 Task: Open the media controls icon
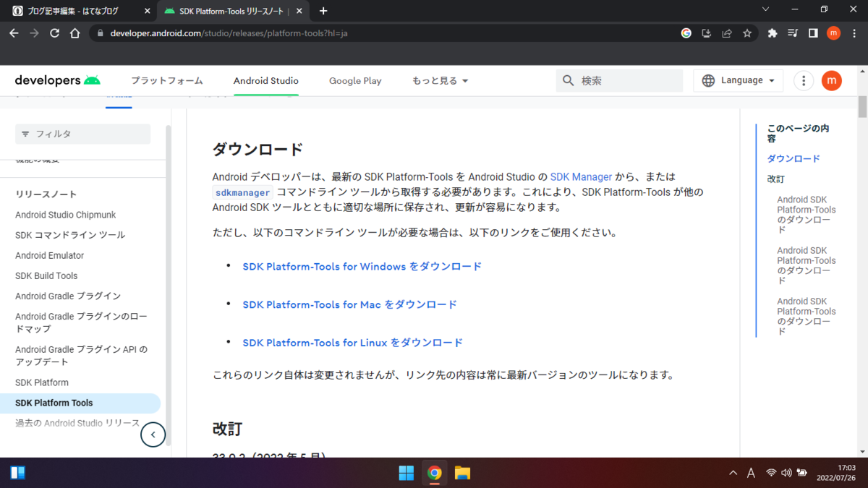coord(793,33)
